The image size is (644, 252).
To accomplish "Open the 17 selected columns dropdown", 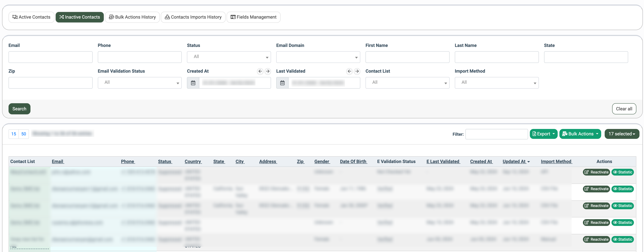I will coord(622,134).
